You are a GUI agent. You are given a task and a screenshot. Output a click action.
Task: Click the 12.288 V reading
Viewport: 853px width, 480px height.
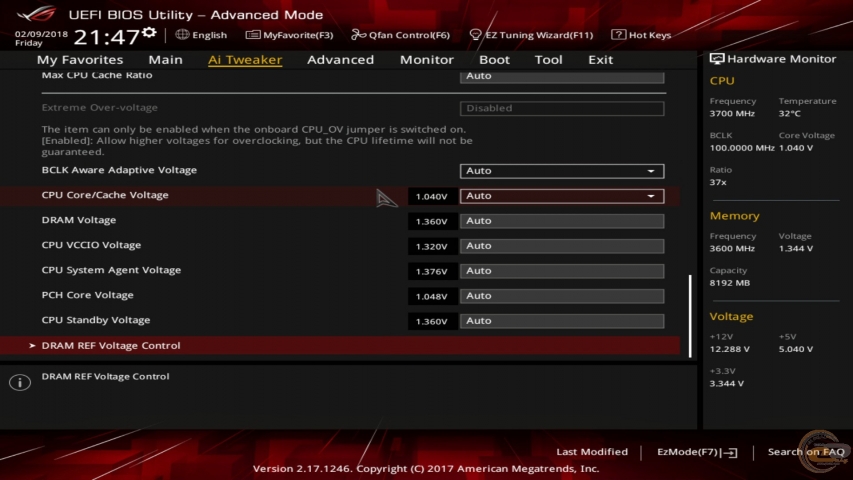730,349
